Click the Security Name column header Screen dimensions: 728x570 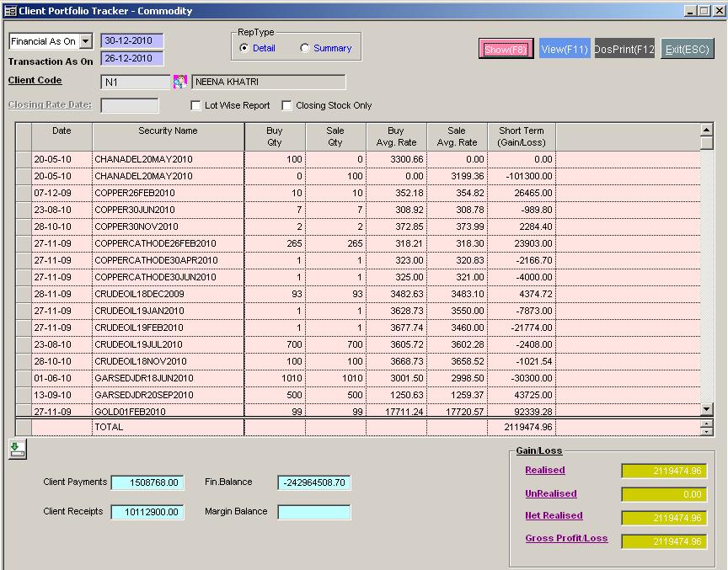tap(168, 136)
